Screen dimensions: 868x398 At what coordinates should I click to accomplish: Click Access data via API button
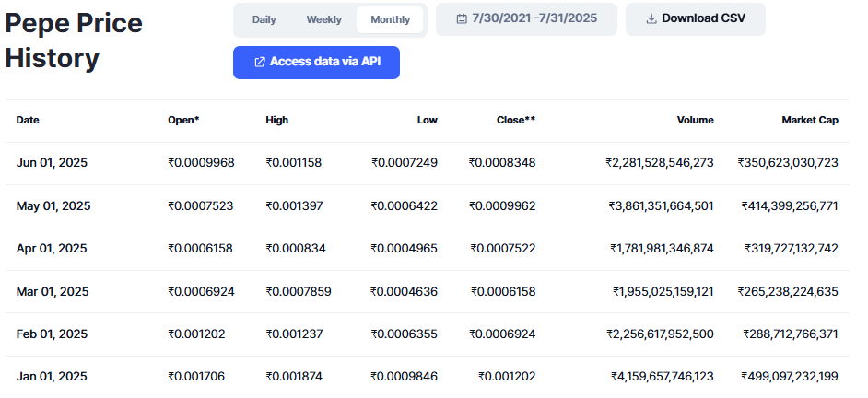coord(316,62)
